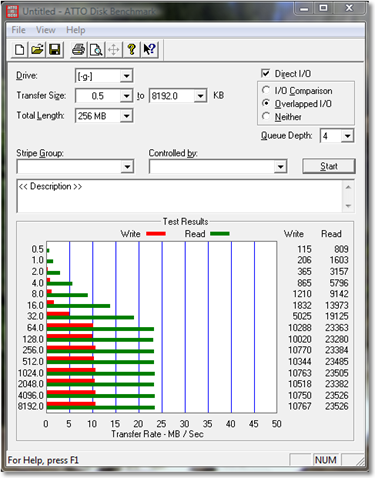375x478 pixels.
Task: Choose the Neither radio option
Action: pos(266,116)
